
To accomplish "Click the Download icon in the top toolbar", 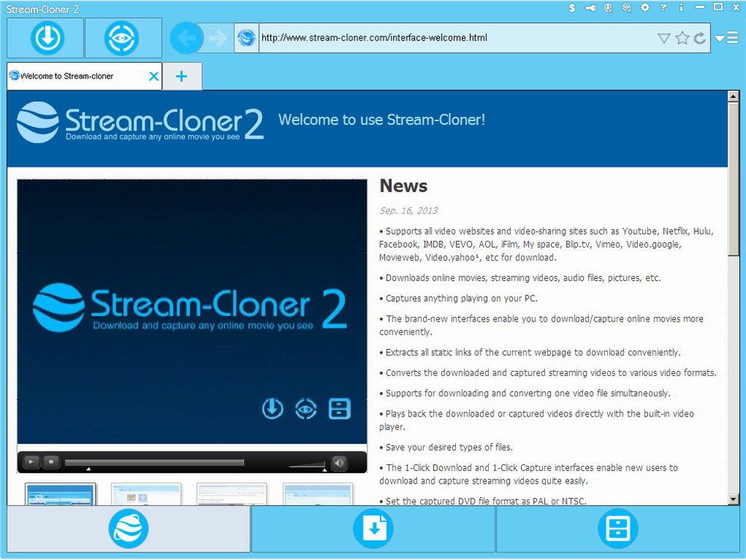I will (45, 37).
